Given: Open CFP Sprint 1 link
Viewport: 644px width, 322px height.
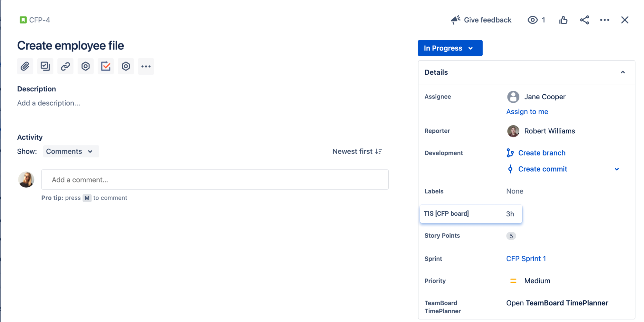Looking at the screenshot, I should (526, 258).
